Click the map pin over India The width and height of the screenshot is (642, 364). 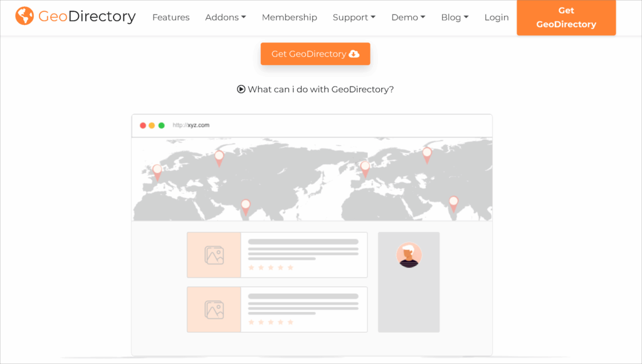point(453,202)
